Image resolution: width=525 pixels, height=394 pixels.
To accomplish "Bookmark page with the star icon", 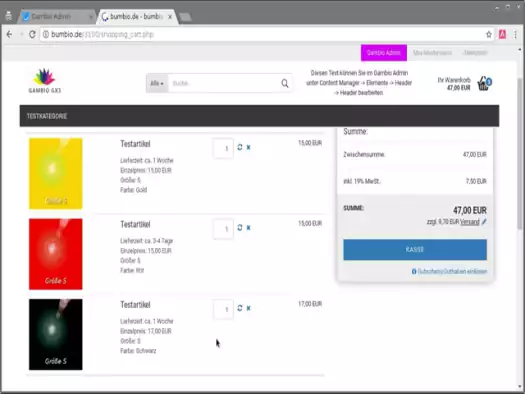I will point(489,34).
